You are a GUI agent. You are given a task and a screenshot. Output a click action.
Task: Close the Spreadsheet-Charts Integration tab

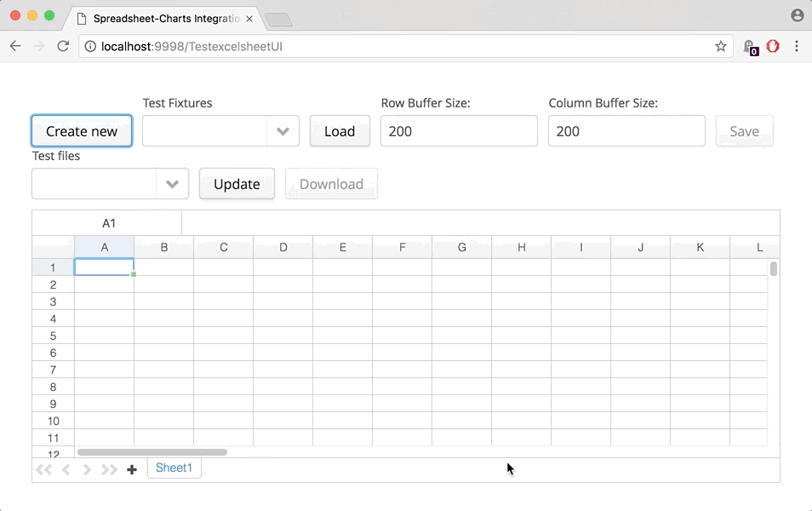[x=249, y=19]
